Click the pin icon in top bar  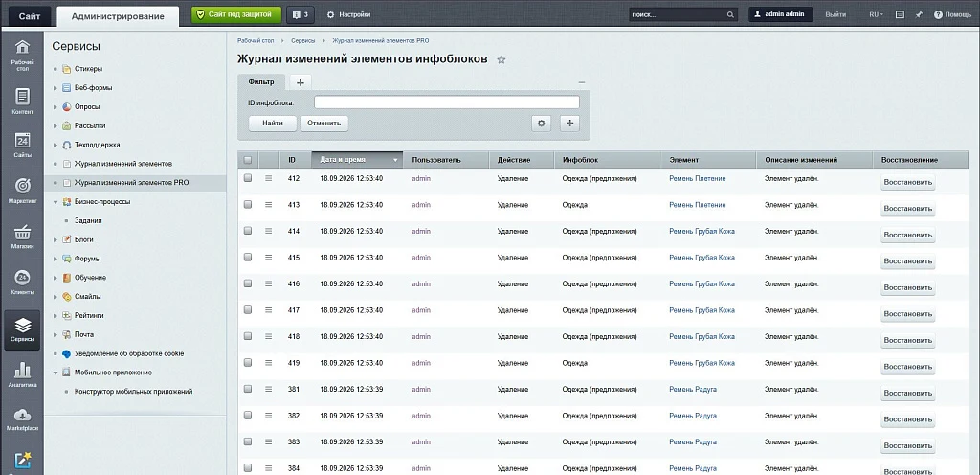pos(919,14)
